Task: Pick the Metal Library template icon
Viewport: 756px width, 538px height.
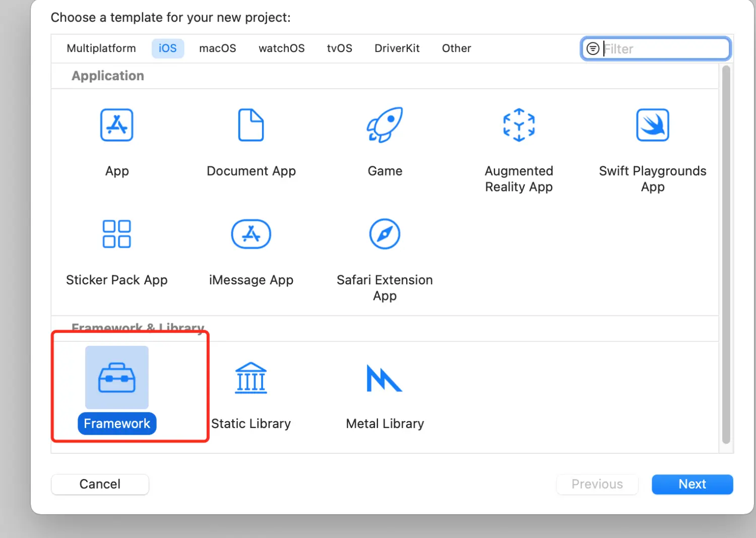Action: coord(385,378)
